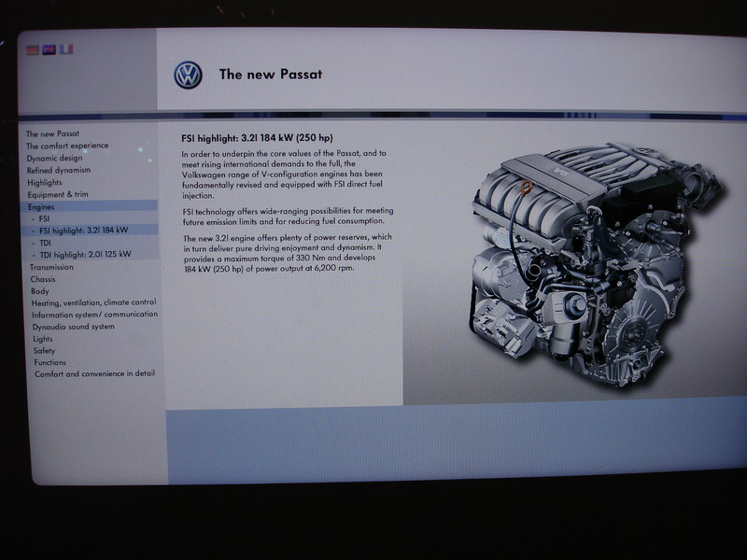Open 'Dynaudio sound system' section

[74, 327]
